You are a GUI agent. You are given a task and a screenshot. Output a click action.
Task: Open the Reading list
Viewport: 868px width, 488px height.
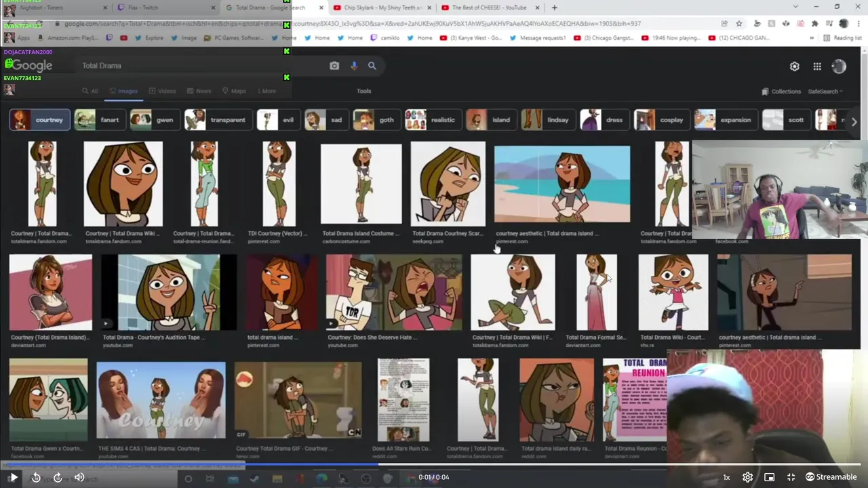(x=843, y=38)
